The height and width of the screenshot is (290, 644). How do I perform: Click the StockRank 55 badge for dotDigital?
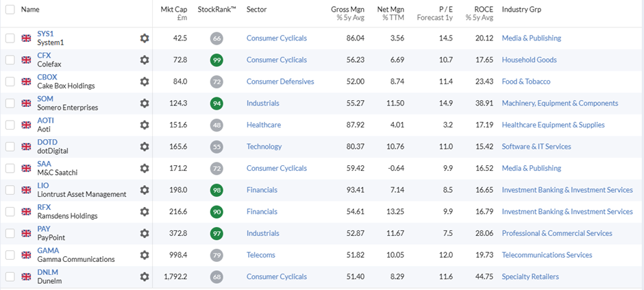click(217, 147)
